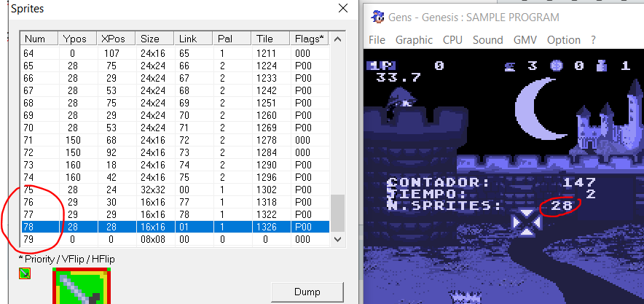Image resolution: width=644 pixels, height=304 pixels.
Task: Close the Sprites window
Action: point(342,9)
